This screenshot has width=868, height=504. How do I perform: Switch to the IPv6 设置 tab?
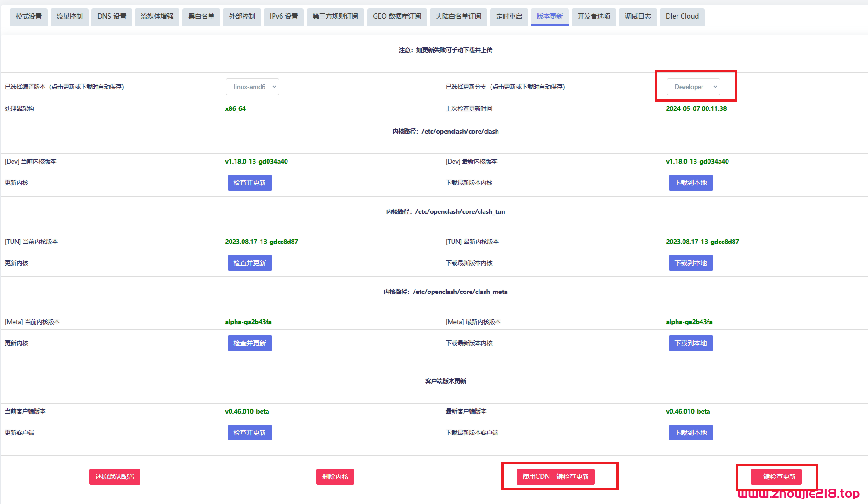point(283,16)
